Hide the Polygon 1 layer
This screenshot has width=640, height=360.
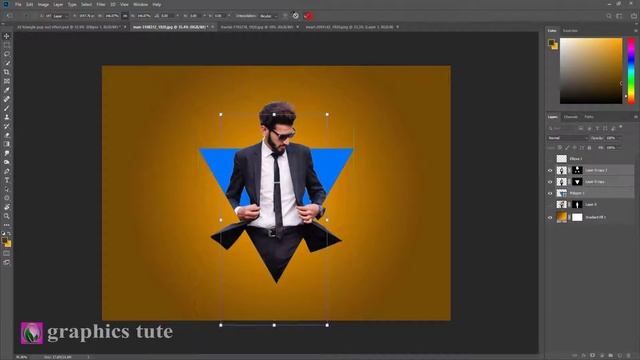pyautogui.click(x=550, y=193)
